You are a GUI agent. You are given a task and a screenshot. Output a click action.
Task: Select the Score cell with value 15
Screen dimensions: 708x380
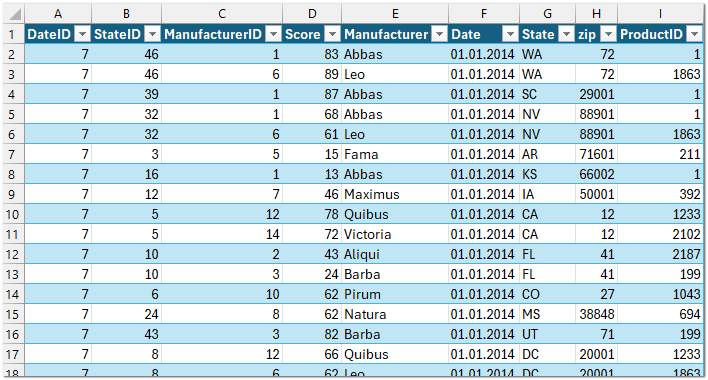coord(312,154)
